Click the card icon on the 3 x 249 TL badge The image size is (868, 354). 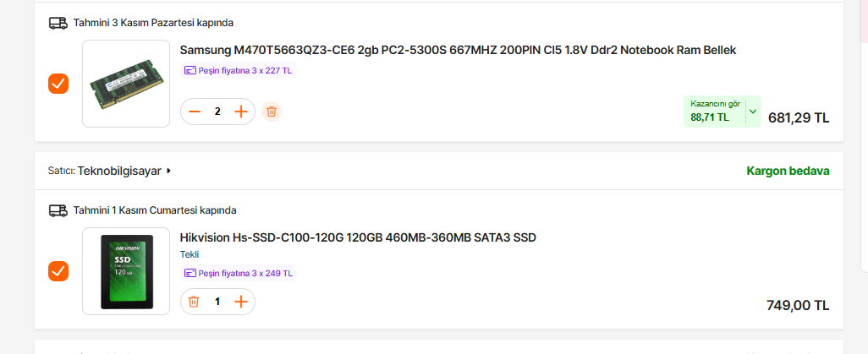pos(190,273)
